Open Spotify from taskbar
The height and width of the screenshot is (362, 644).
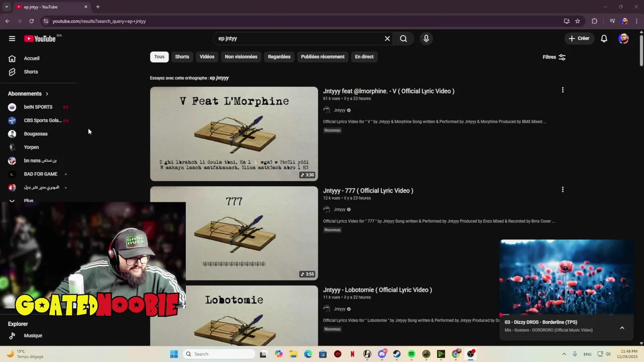coord(412,354)
